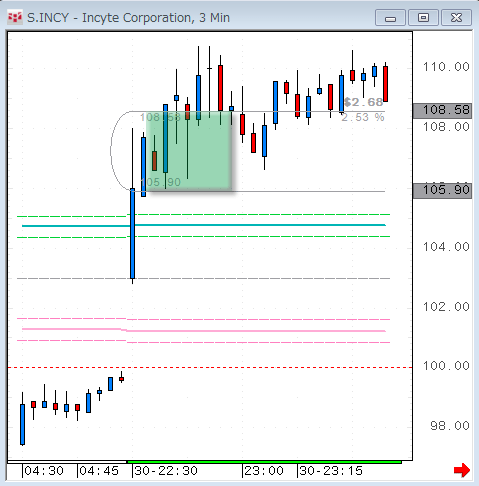Click the 2.53 % measurement label
The height and width of the screenshot is (486, 479).
click(x=363, y=117)
